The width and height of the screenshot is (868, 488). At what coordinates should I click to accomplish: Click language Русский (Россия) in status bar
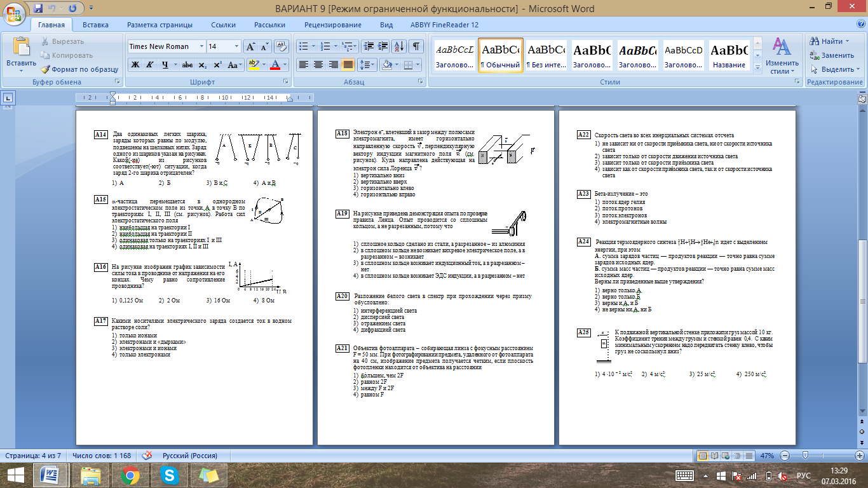coord(189,456)
